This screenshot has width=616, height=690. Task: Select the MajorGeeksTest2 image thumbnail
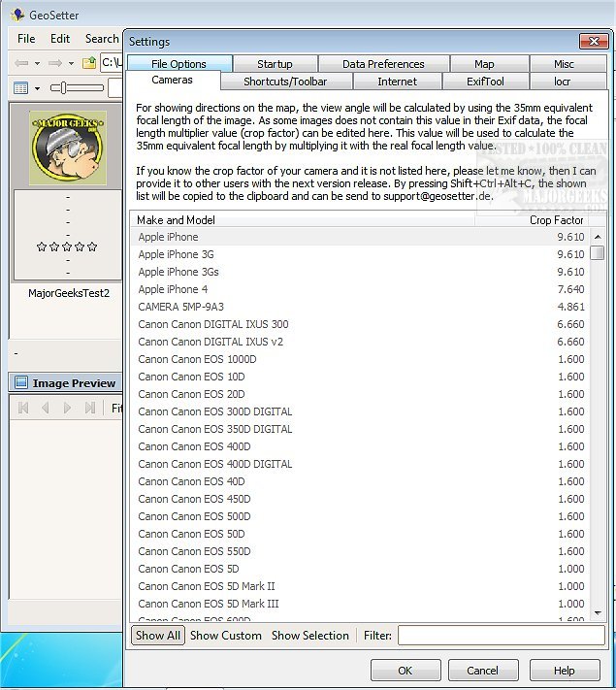[x=67, y=148]
